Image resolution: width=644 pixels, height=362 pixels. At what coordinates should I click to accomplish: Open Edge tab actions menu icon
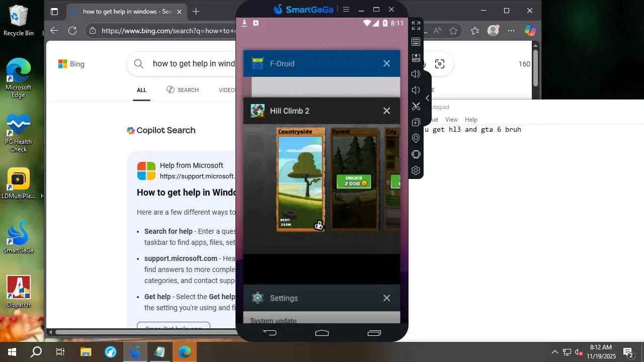point(54,12)
